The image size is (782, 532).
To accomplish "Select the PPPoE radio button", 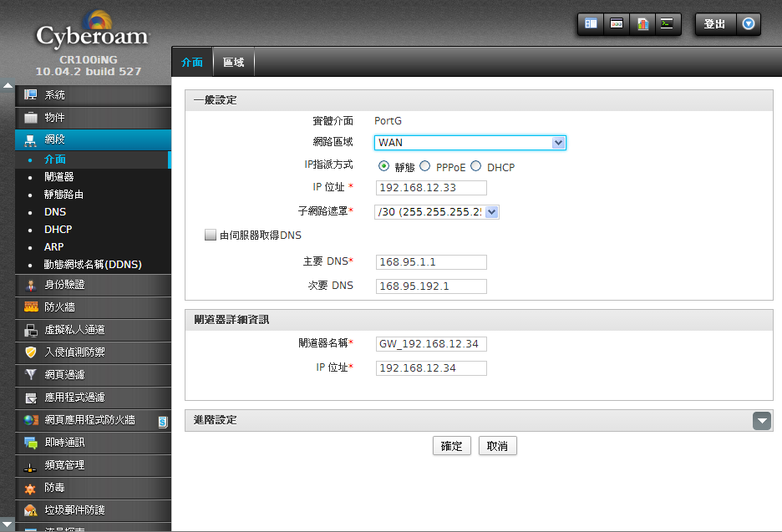I will coord(425,166).
